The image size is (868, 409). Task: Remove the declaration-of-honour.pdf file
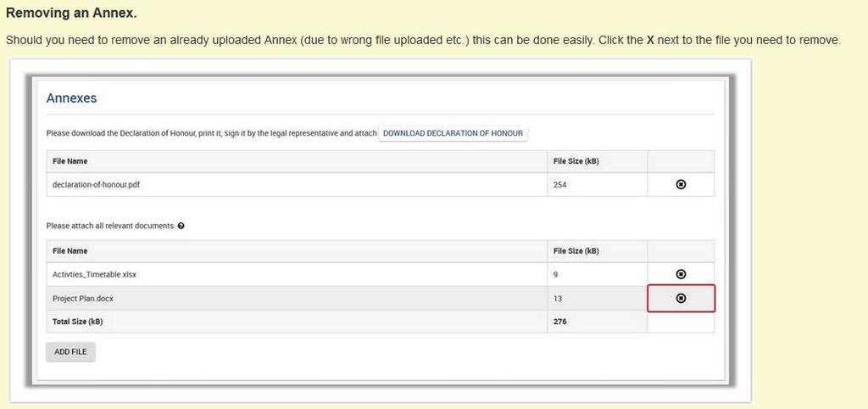(x=681, y=184)
